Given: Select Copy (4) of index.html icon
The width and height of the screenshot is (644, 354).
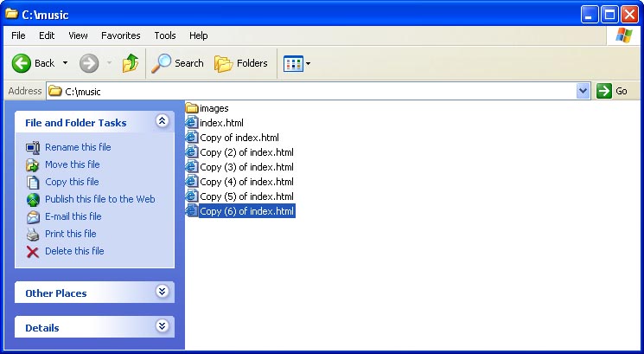Looking at the screenshot, I should [x=192, y=182].
